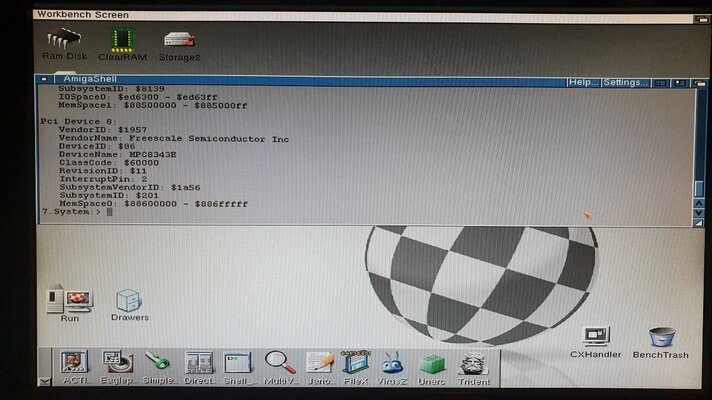Screen dimensions: 712x400
Task: Open the Drawers desktop icon
Action: 129,300
